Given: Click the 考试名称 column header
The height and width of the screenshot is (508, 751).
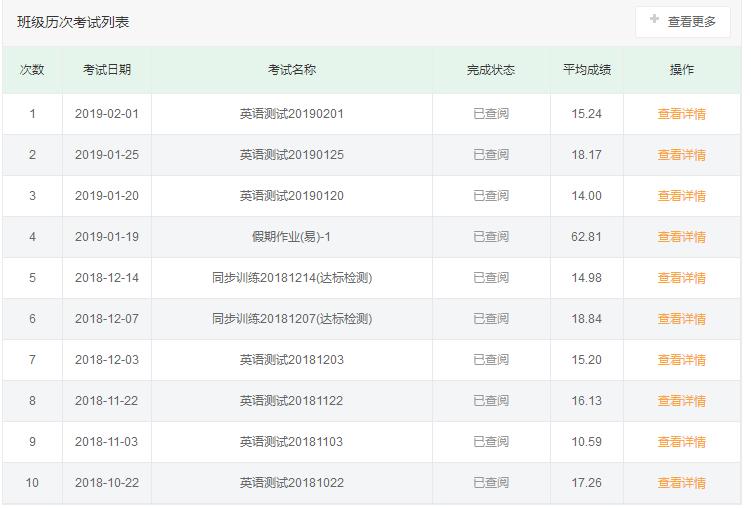Looking at the screenshot, I should pyautogui.click(x=292, y=70).
